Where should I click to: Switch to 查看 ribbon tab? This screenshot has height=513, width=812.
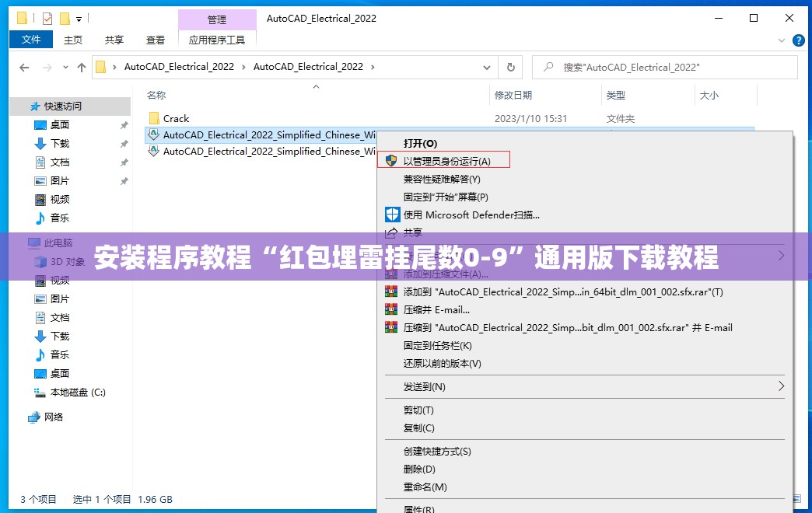click(156, 40)
